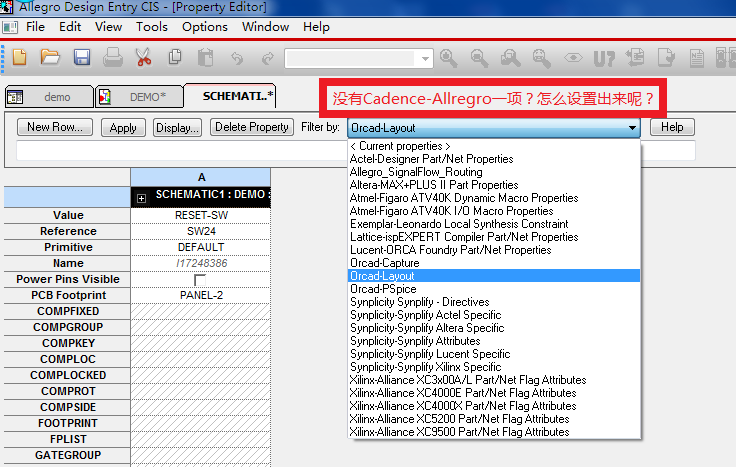Click the Zoom In magnifier icon

[449, 58]
